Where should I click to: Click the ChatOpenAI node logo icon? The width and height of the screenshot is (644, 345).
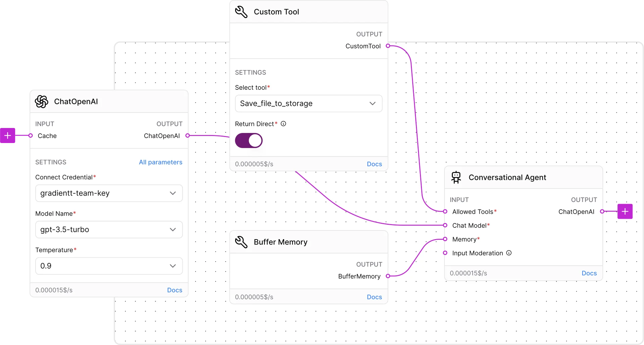pos(42,101)
